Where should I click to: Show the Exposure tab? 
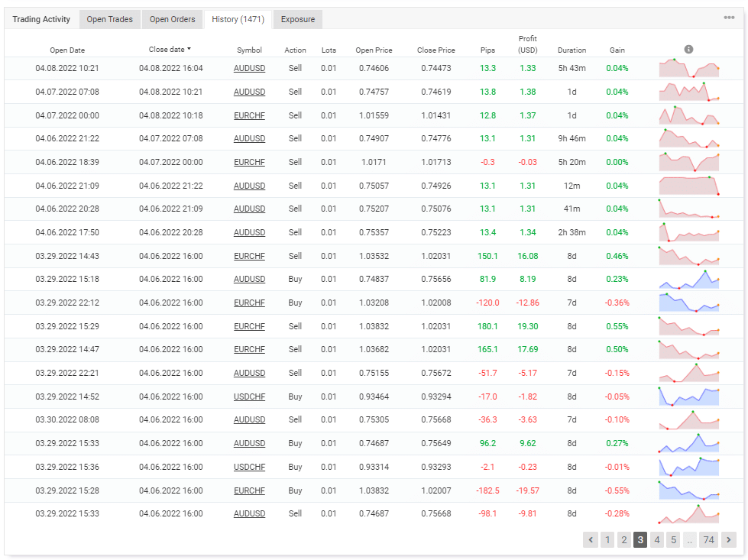(298, 19)
